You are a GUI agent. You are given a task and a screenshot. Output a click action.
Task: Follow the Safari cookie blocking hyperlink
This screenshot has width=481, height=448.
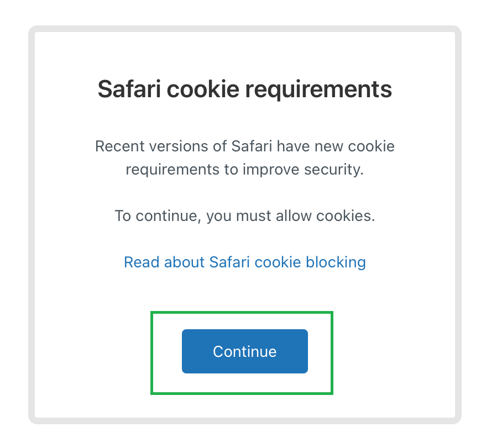(x=245, y=262)
